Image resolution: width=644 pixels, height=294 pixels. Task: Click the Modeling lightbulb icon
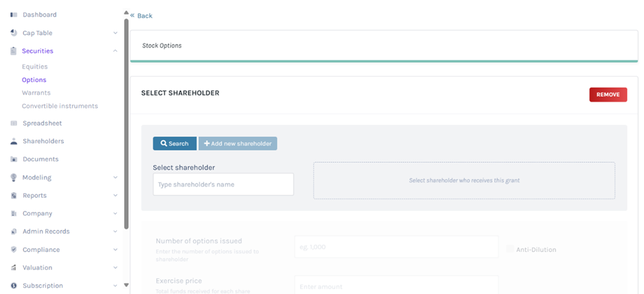click(x=14, y=177)
